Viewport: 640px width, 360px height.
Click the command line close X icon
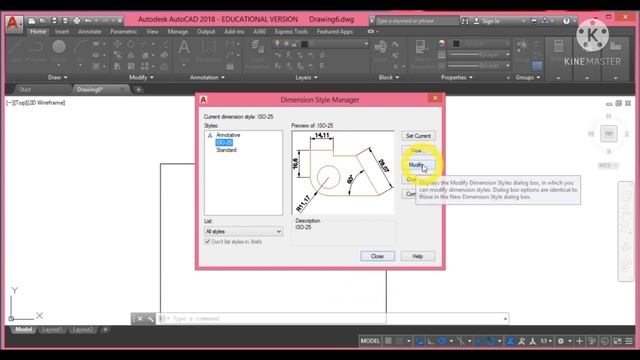click(x=140, y=319)
